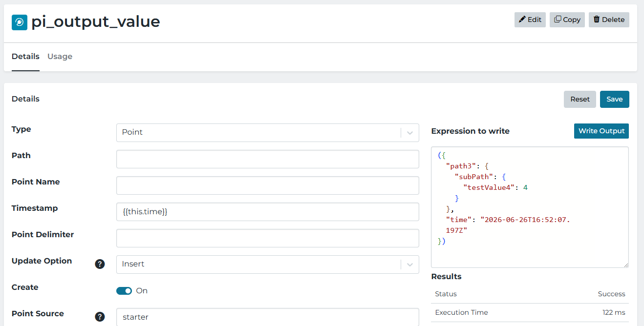
Task: Click the Delete button
Action: point(609,20)
